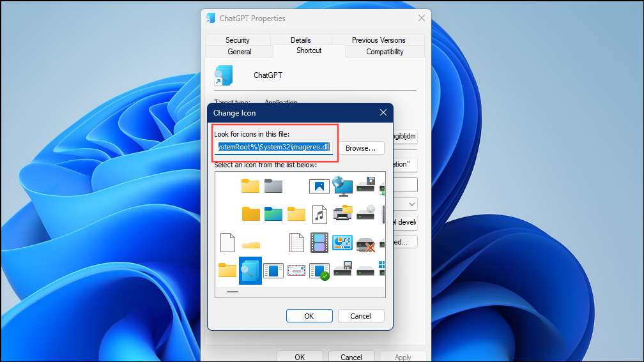Select the blue-green gradient folder icon
Image resolution: width=644 pixels, height=362 pixels.
tap(273, 214)
